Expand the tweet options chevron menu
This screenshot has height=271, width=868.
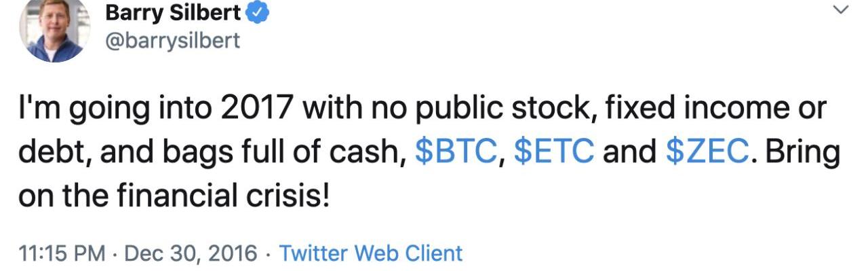click(840, 11)
